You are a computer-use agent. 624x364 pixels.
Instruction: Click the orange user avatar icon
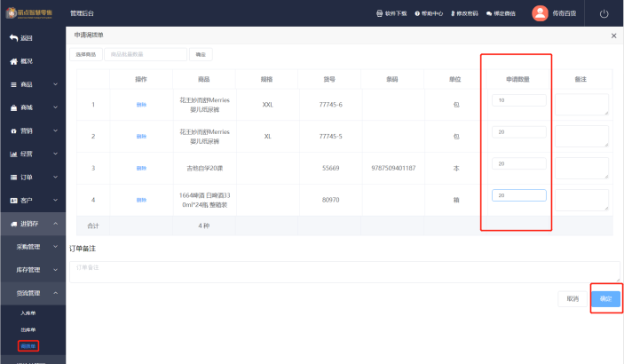click(x=540, y=13)
